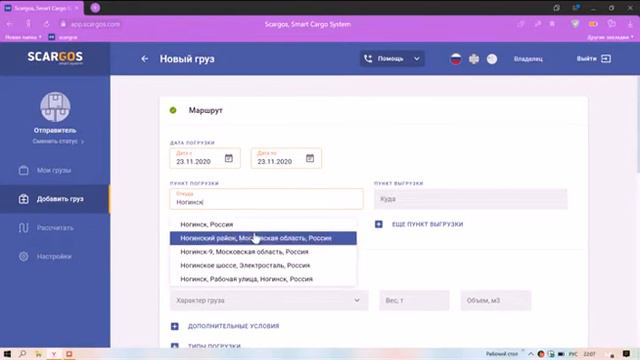Click the Дополнительные условия label

(x=233, y=326)
